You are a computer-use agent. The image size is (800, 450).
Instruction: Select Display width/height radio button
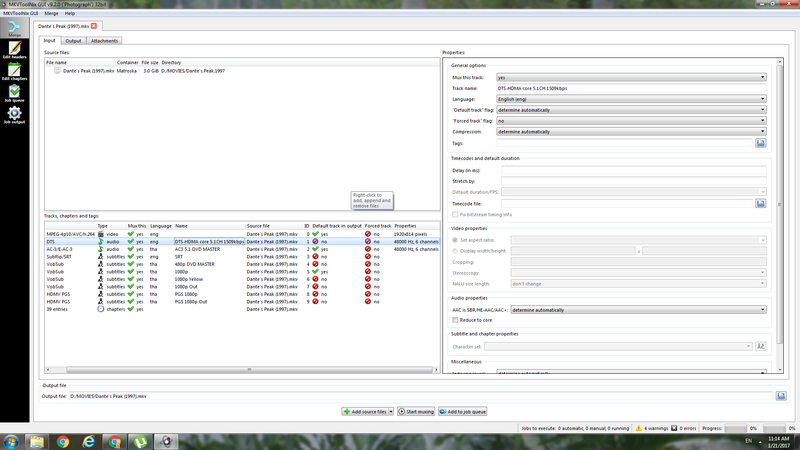pos(455,251)
